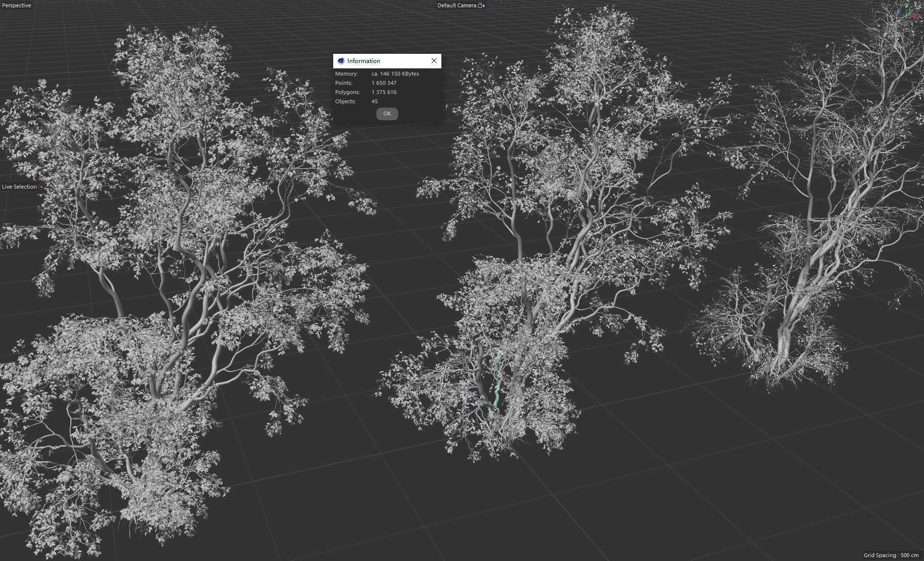Click the Information dialog title text
Screen dimensions: 924x561
[x=364, y=61]
